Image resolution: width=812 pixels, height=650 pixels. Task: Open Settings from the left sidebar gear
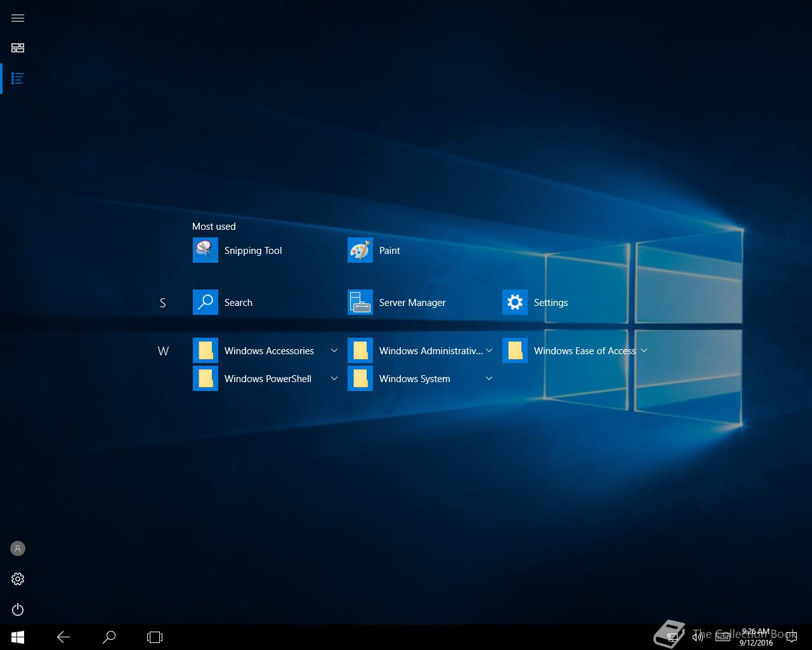pyautogui.click(x=18, y=579)
